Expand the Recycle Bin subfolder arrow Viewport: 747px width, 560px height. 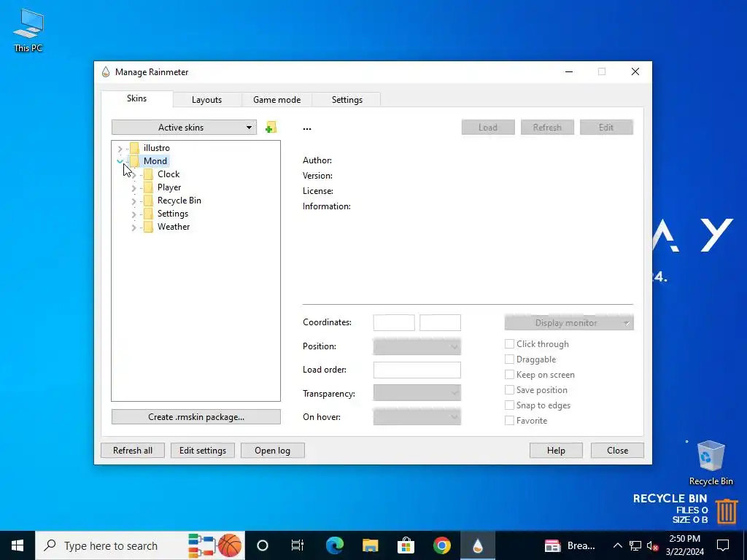(134, 201)
